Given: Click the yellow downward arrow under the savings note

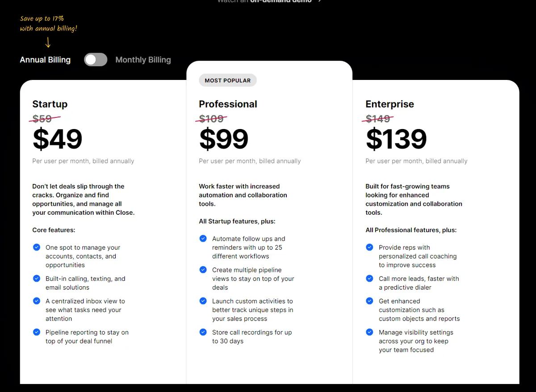Looking at the screenshot, I should (x=48, y=42).
